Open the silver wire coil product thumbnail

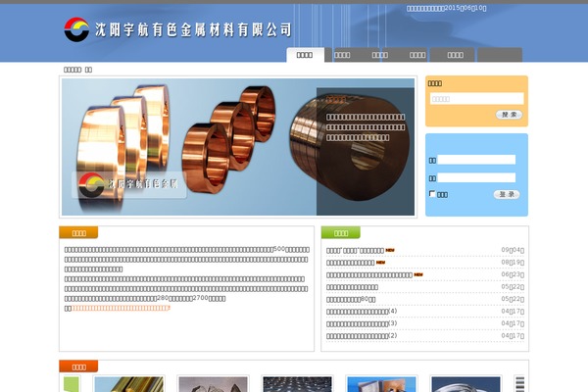[465, 384]
